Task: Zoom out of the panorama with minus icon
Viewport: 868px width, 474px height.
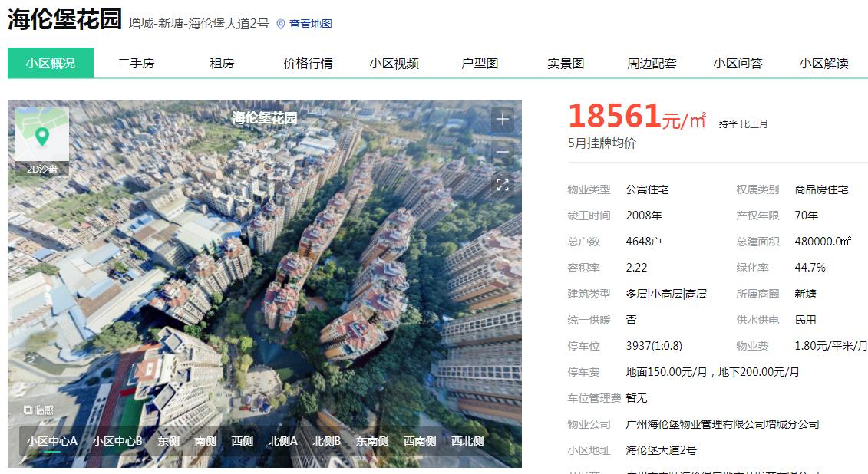Action: (x=502, y=152)
